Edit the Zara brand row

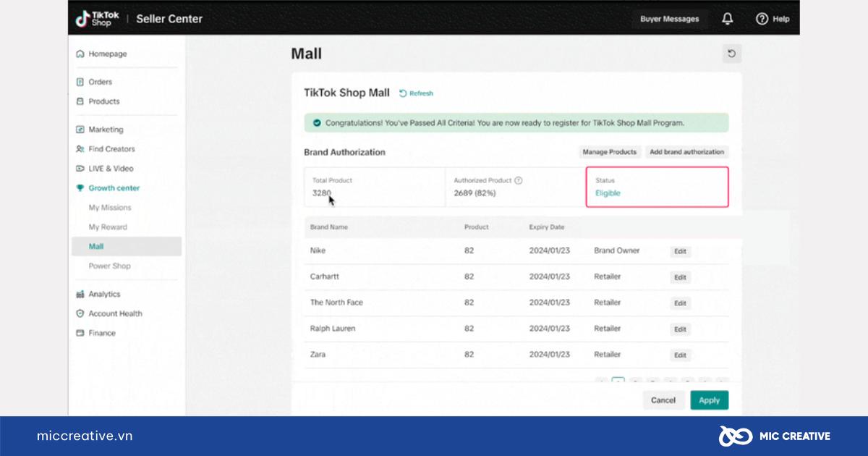(x=680, y=355)
